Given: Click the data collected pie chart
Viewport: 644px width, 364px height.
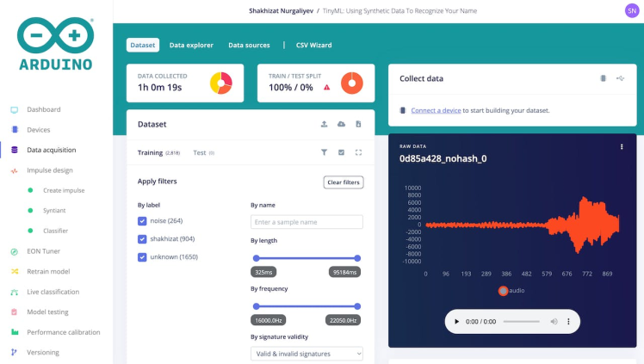Looking at the screenshot, I should pyautogui.click(x=221, y=83).
